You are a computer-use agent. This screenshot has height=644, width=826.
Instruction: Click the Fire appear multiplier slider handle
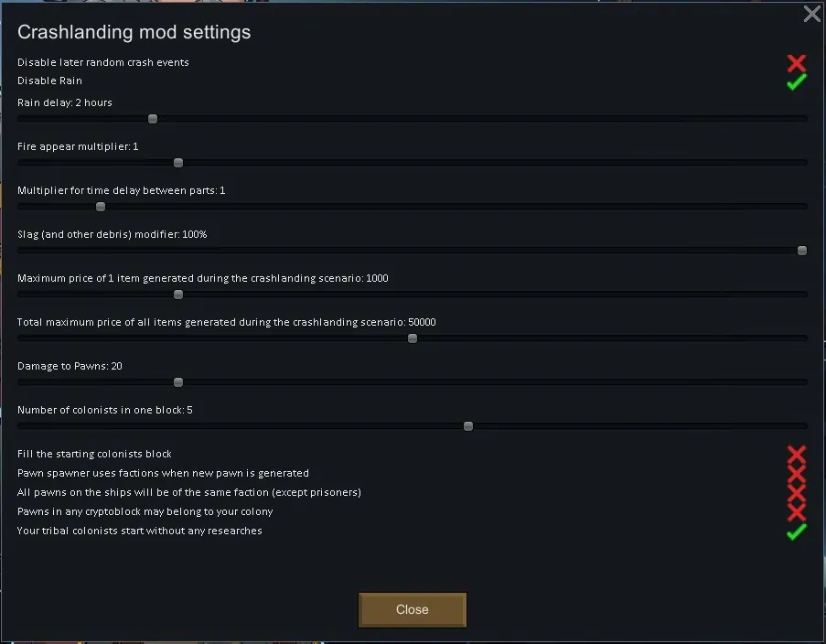point(178,163)
